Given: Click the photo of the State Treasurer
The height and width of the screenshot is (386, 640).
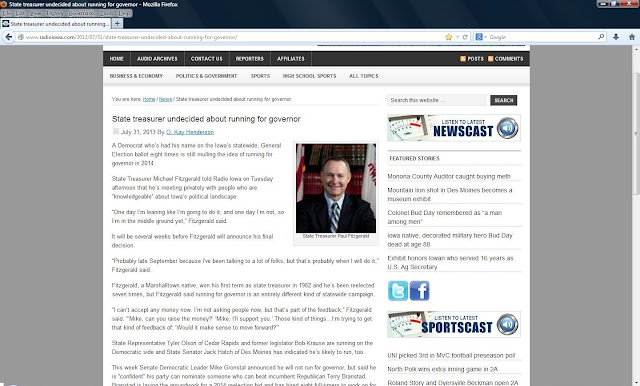Looking at the screenshot, I should point(336,188).
